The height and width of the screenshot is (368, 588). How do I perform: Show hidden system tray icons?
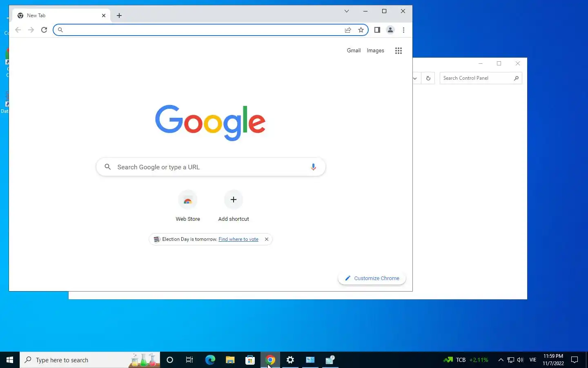501,360
